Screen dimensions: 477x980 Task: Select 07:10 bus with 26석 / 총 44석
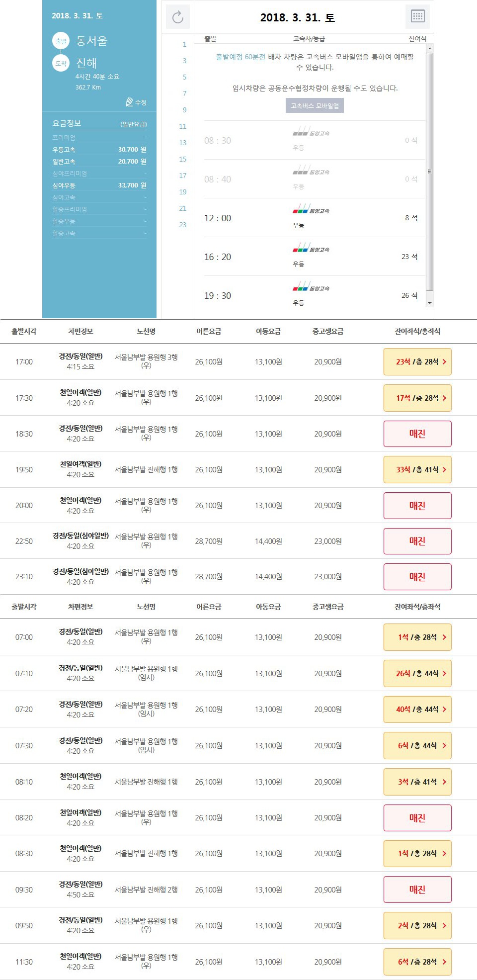tap(417, 674)
